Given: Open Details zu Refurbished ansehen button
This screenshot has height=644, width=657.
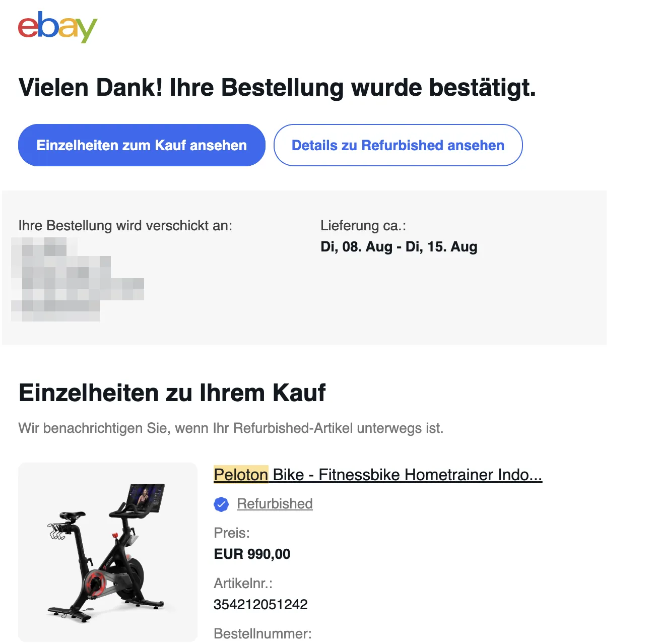Looking at the screenshot, I should (x=398, y=145).
